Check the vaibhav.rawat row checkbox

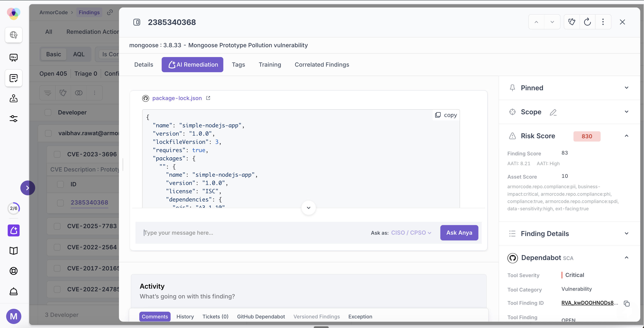point(48,133)
